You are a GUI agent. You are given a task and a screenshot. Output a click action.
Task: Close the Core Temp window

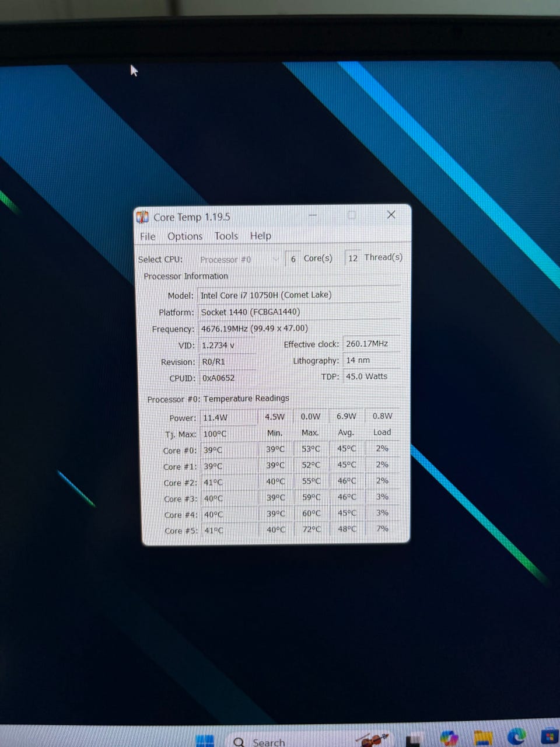click(x=391, y=215)
